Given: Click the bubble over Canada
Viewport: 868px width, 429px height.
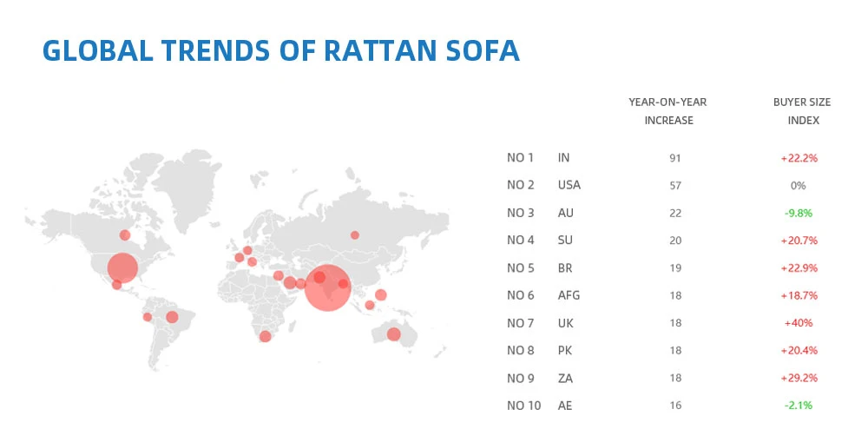Looking at the screenshot, I should tap(125, 234).
